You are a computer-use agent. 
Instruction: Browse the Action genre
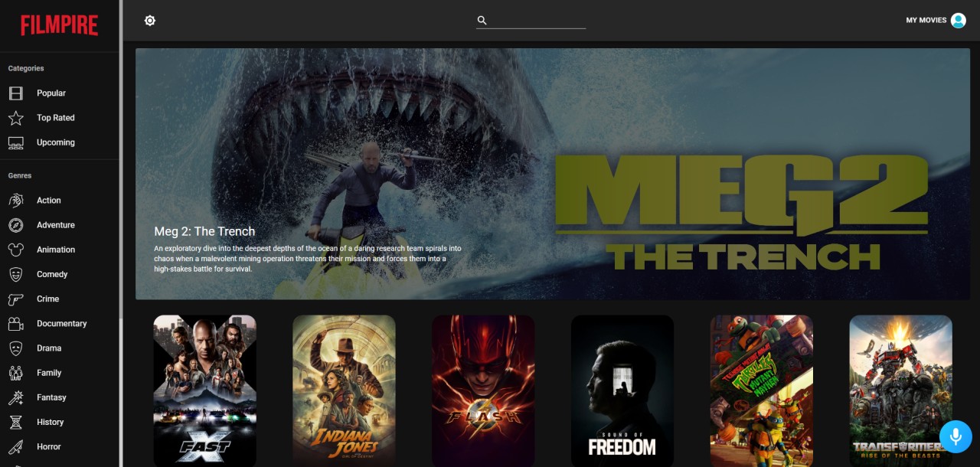tap(60, 201)
